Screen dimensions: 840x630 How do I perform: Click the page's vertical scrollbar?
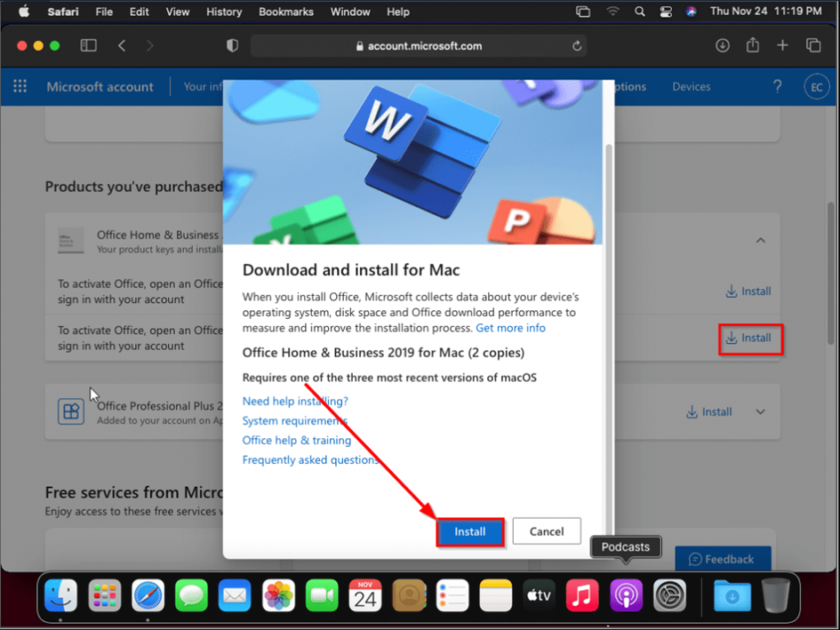point(831,273)
